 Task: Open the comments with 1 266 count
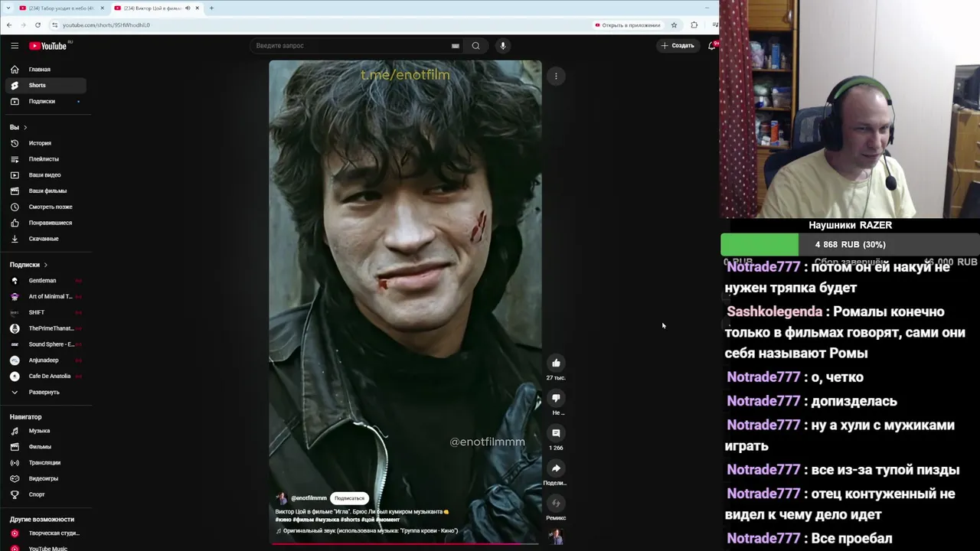point(556,433)
